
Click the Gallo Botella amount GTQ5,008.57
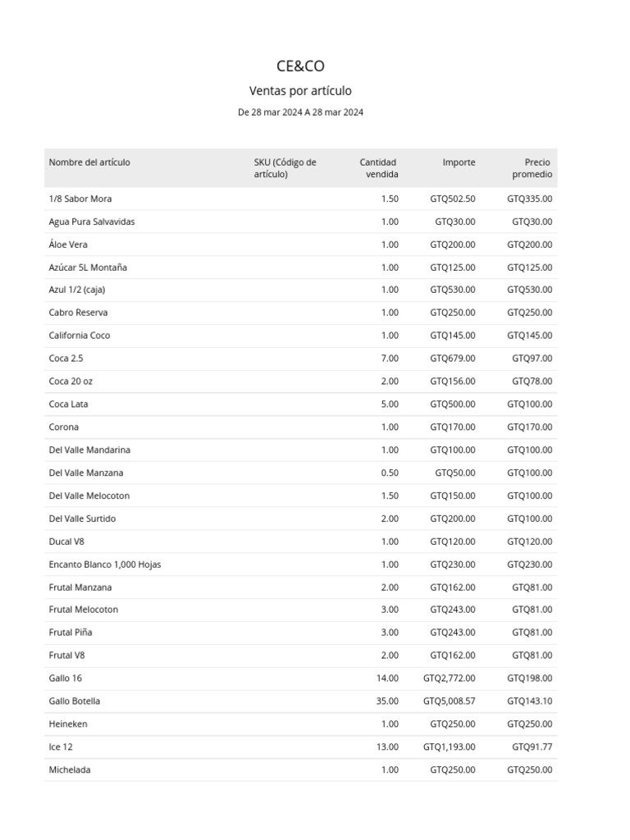pos(449,701)
